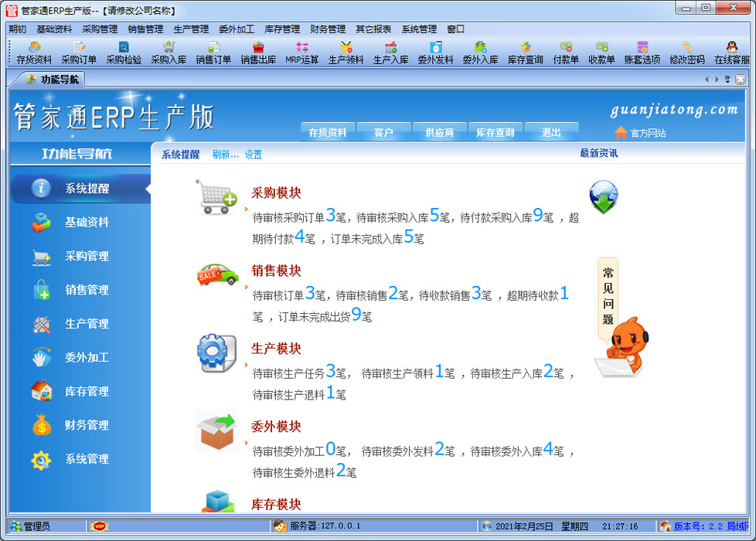Click the 采购订单 toolbar icon
Image resolution: width=756 pixels, height=541 pixels.
[x=79, y=53]
